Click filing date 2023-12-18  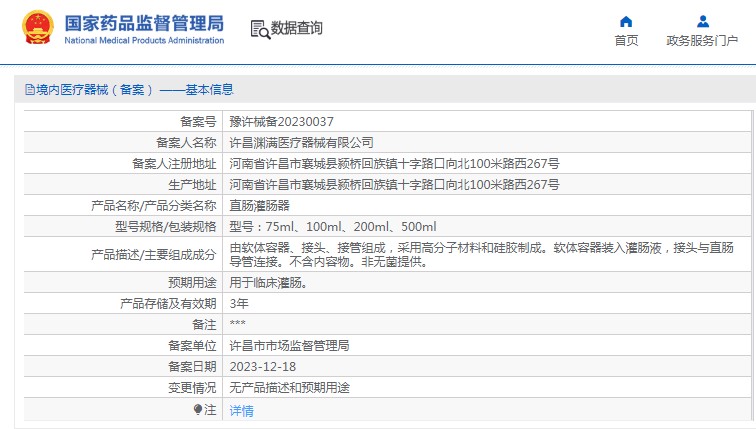point(263,367)
